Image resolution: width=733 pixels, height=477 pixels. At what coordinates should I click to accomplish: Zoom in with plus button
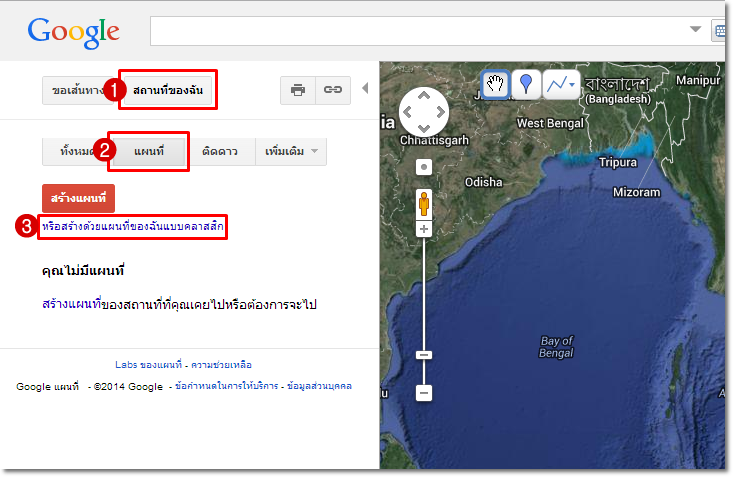(424, 229)
